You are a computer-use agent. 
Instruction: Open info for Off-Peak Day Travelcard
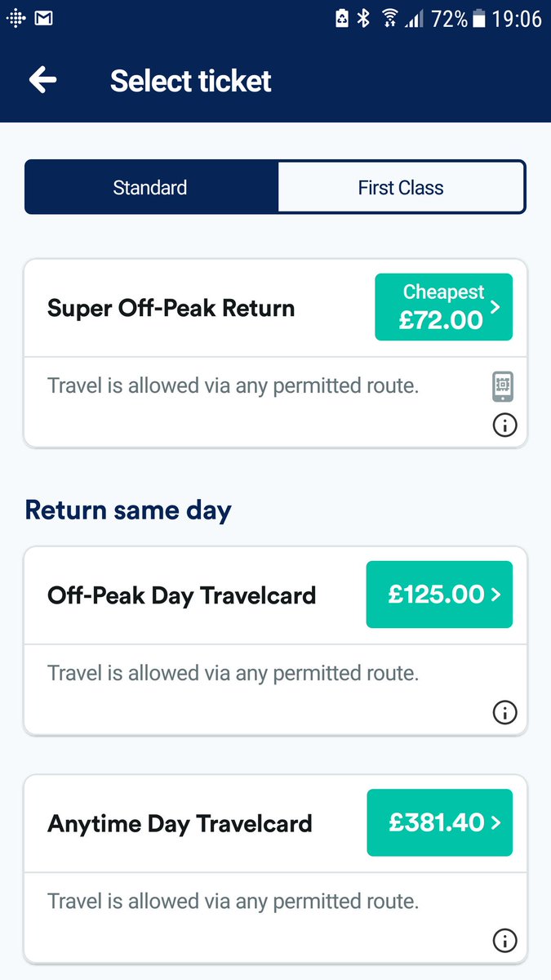click(x=504, y=713)
